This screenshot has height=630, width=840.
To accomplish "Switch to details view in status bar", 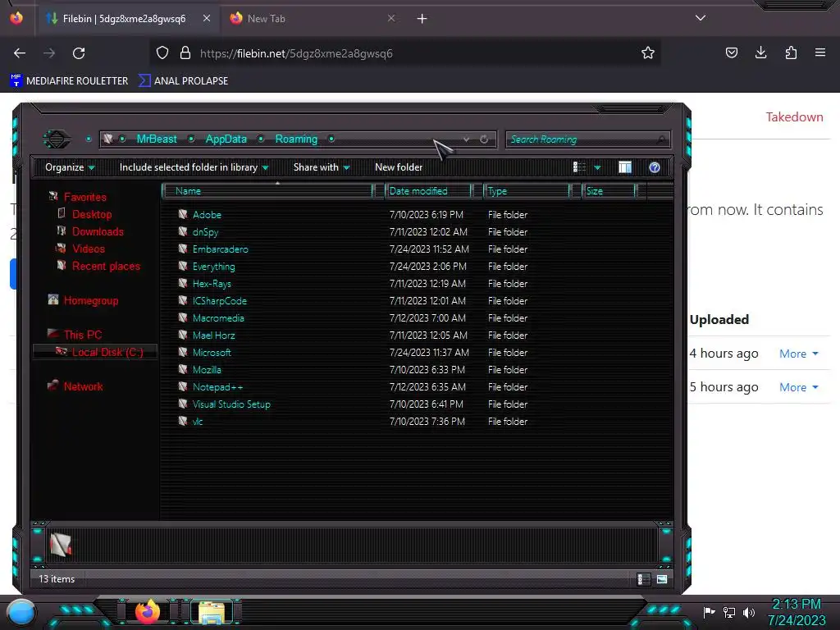I will pyautogui.click(x=643, y=579).
